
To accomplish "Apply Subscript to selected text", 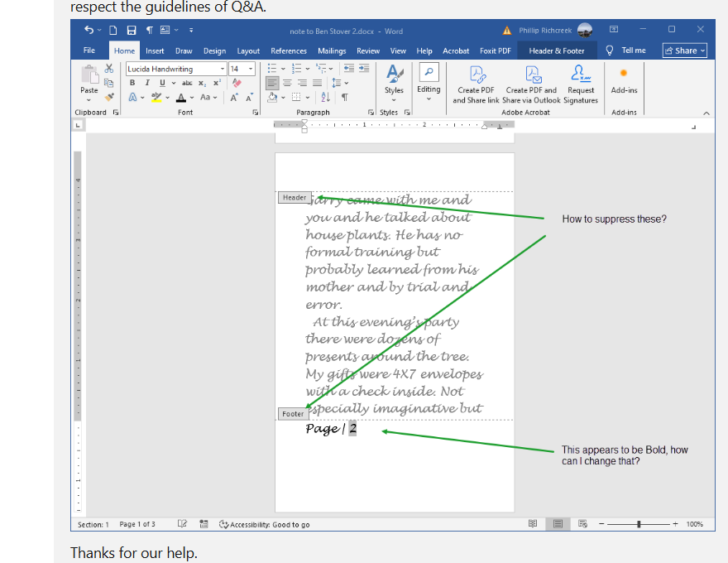I will point(201,84).
